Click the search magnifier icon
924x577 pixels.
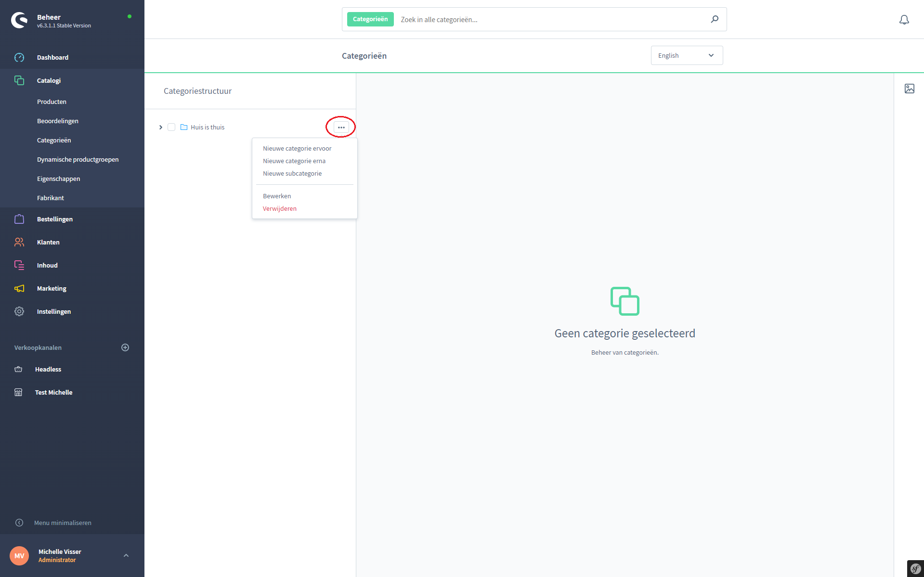715,19
